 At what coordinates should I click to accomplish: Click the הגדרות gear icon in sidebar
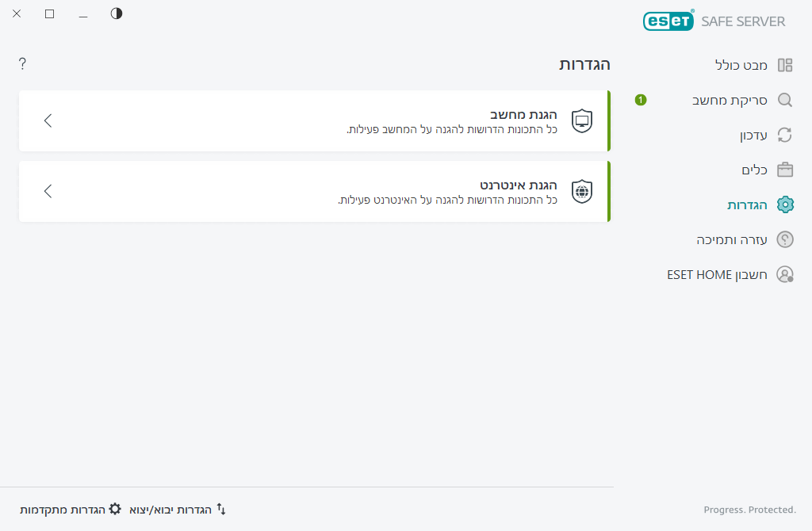785,204
